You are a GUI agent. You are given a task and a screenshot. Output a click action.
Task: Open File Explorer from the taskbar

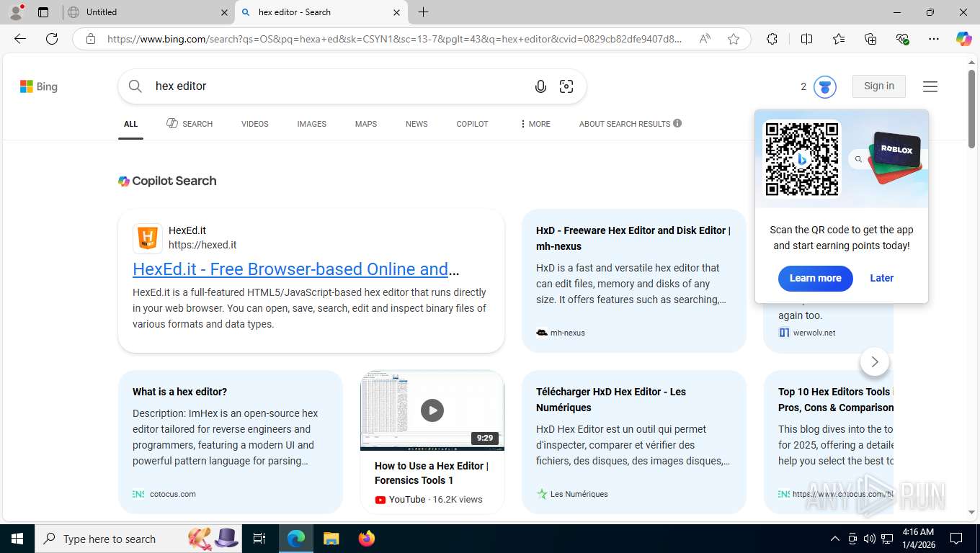(331, 539)
